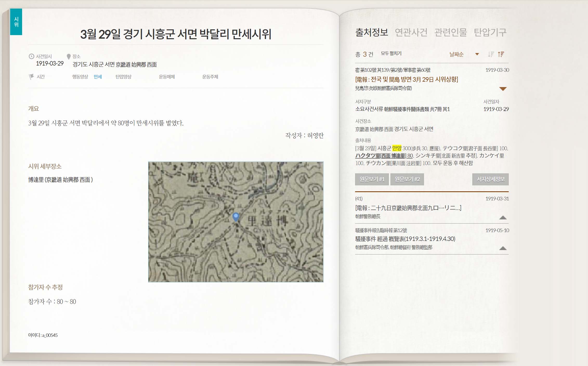Expand the 1919-03-31 朝鮮警務總長 entry

(x=503, y=218)
